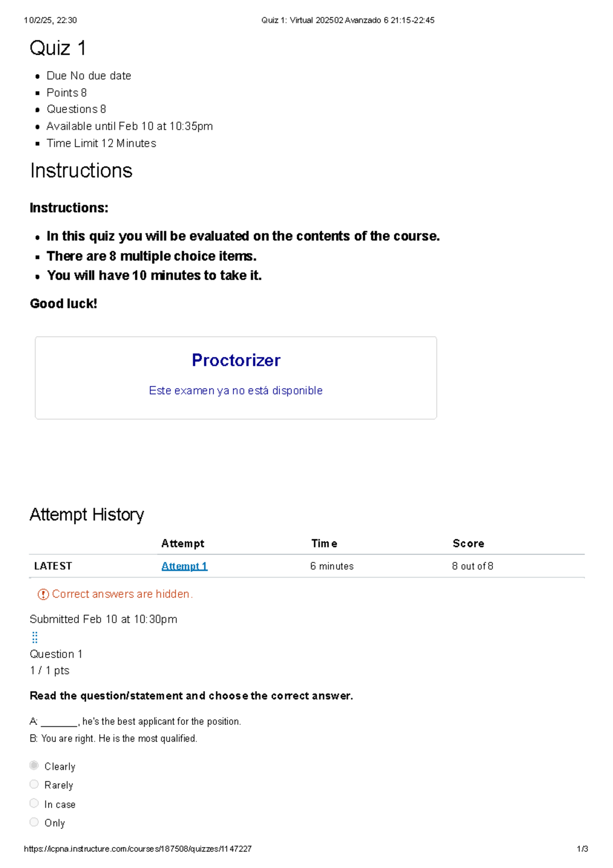Select the Rarely radio option
The width and height of the screenshot is (613, 868).
coord(34,784)
